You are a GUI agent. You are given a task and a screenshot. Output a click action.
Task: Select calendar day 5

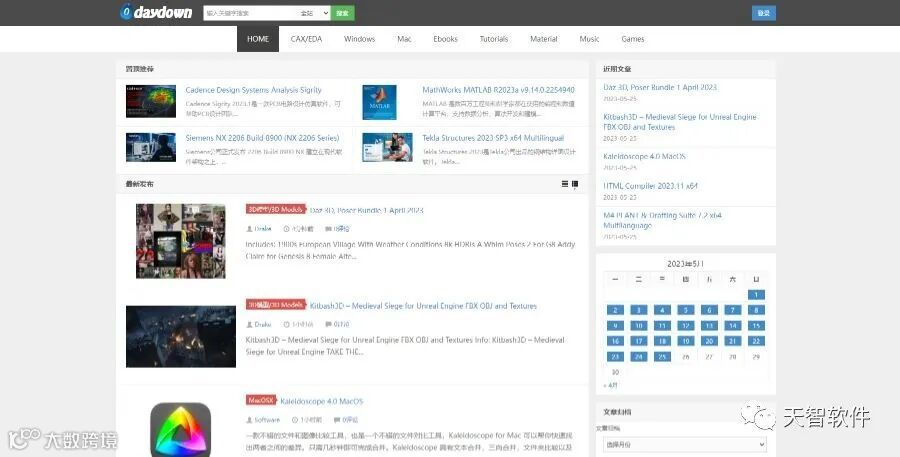pyautogui.click(x=685, y=310)
